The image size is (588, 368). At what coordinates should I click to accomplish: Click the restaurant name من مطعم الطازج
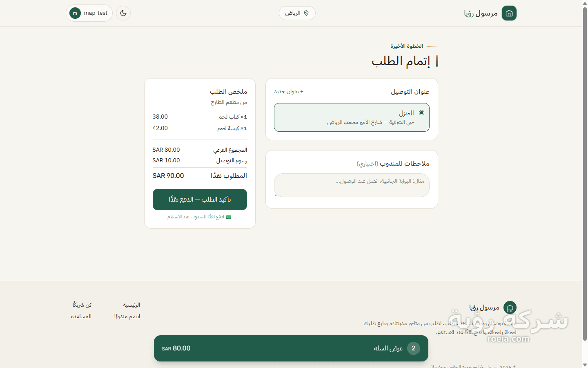pos(229,102)
